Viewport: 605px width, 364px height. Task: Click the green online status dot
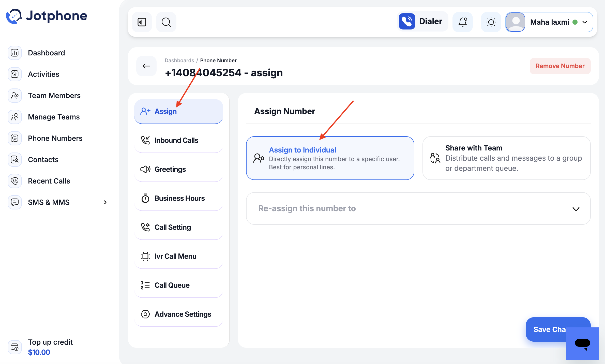pos(575,22)
